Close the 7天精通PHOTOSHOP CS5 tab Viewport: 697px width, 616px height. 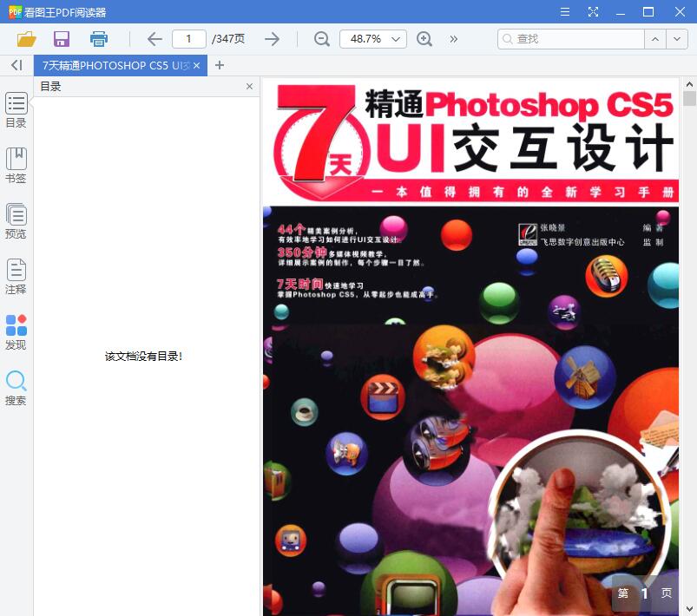197,65
